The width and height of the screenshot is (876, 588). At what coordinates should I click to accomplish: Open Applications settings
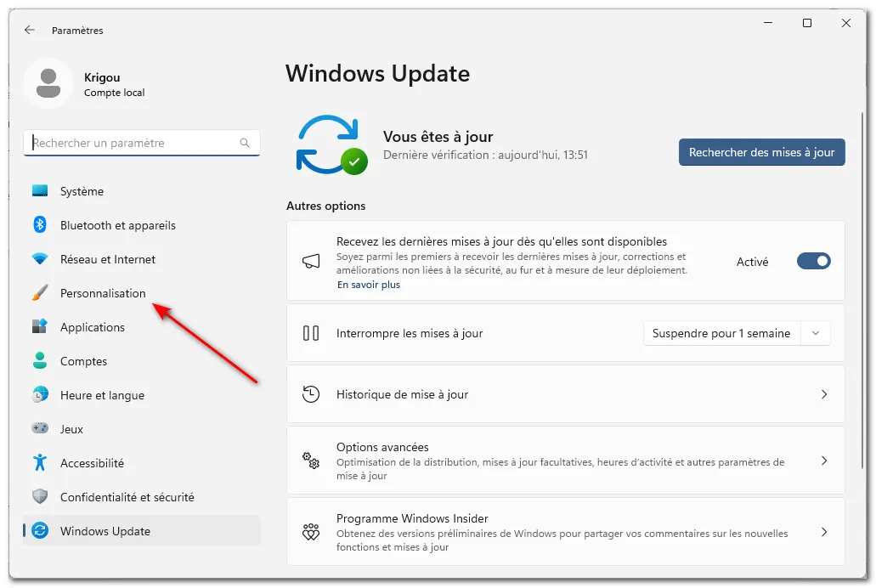click(142, 327)
